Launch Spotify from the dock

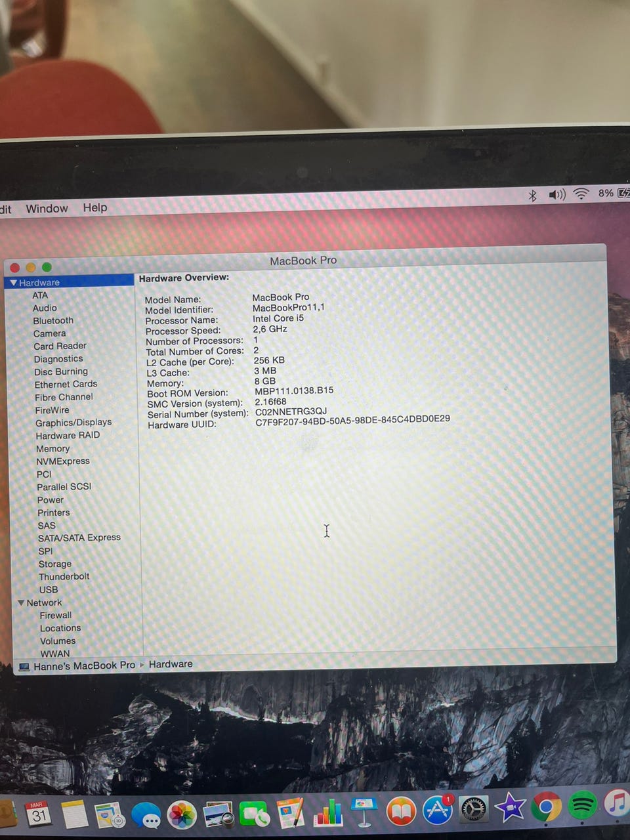click(x=582, y=805)
